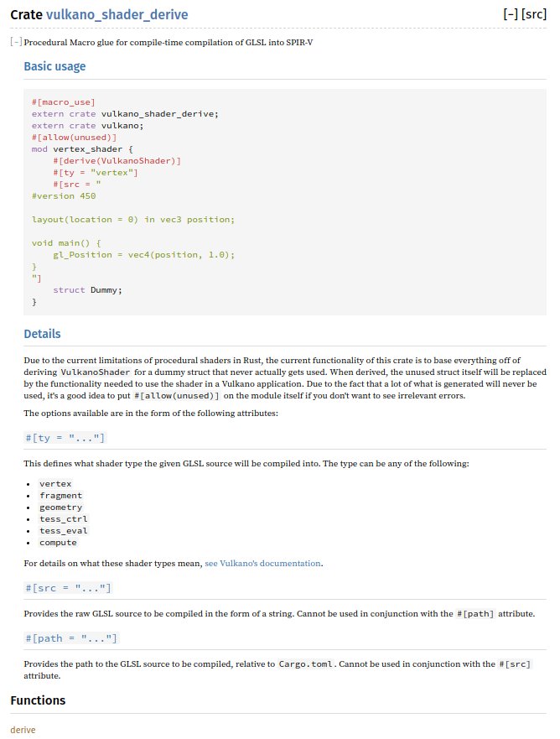Click the layout(location = 0) code line

pyautogui.click(x=132, y=220)
